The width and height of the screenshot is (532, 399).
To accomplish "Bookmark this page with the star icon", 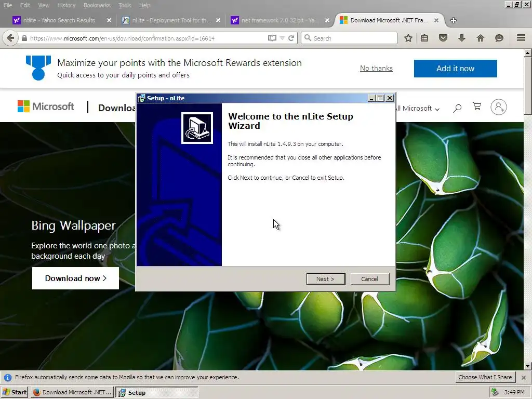I will (408, 38).
